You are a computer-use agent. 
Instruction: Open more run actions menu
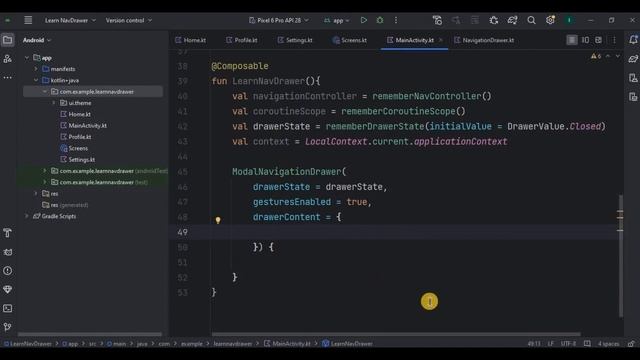click(x=396, y=20)
